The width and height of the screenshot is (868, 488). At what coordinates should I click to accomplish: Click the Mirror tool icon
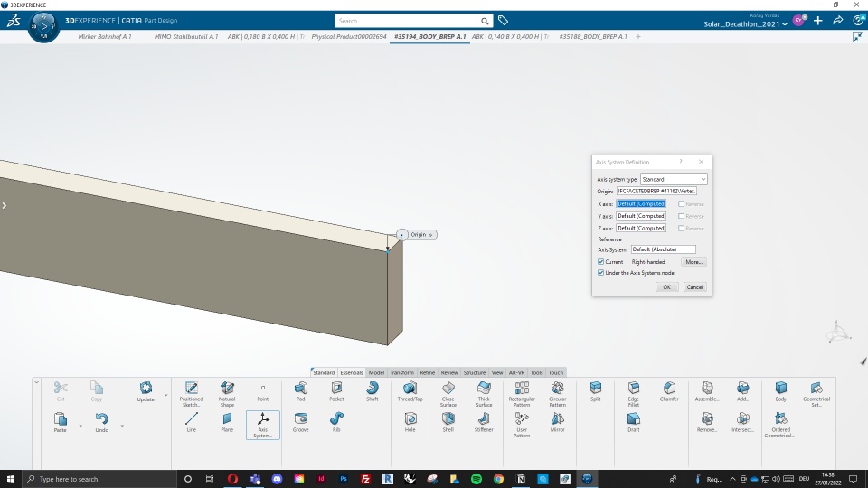point(557,420)
